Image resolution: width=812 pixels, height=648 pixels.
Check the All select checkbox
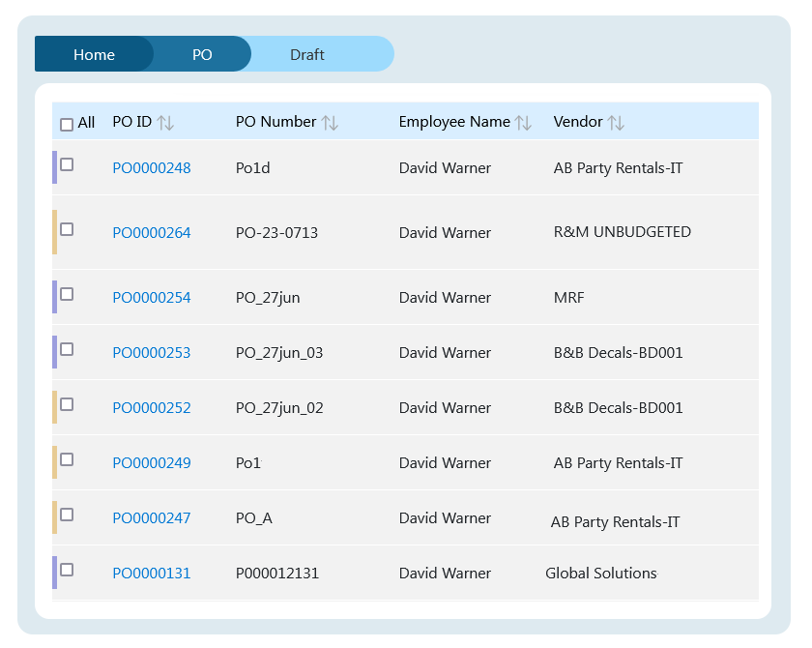click(x=67, y=124)
